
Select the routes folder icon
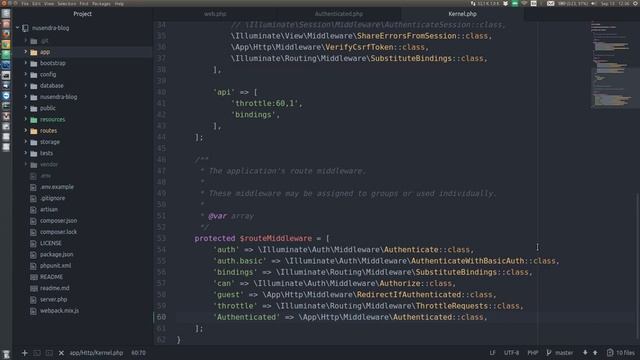pyautogui.click(x=34, y=131)
